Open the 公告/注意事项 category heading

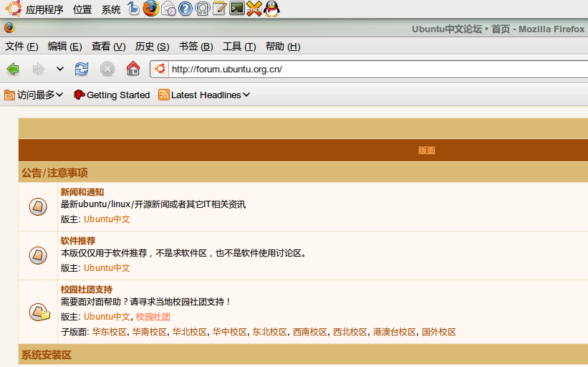tap(54, 173)
